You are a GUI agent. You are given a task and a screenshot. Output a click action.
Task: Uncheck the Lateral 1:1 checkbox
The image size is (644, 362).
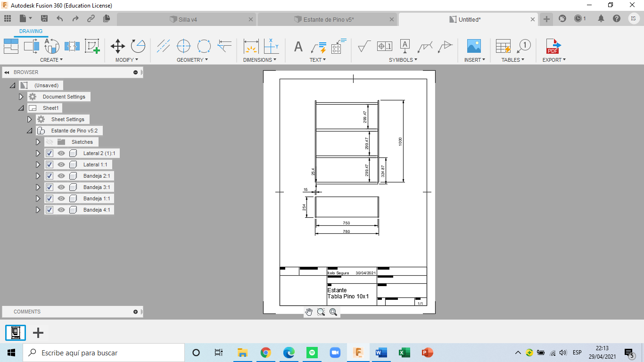[50, 165]
